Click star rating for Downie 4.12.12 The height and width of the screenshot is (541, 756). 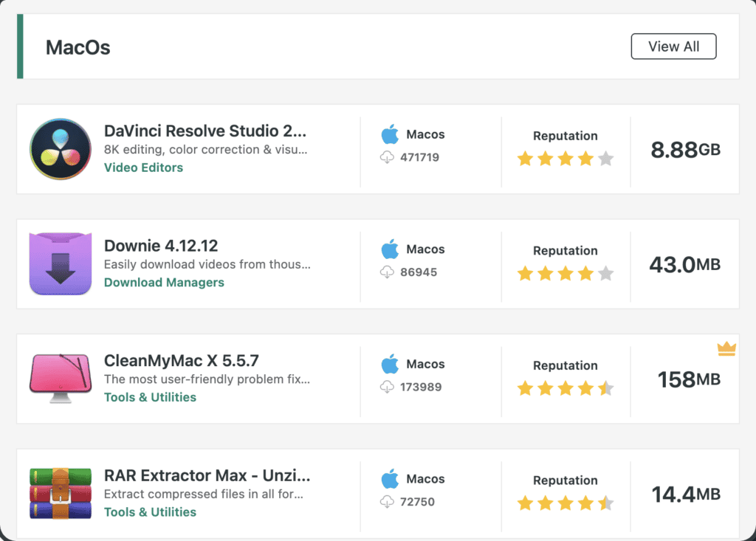pyautogui.click(x=565, y=273)
